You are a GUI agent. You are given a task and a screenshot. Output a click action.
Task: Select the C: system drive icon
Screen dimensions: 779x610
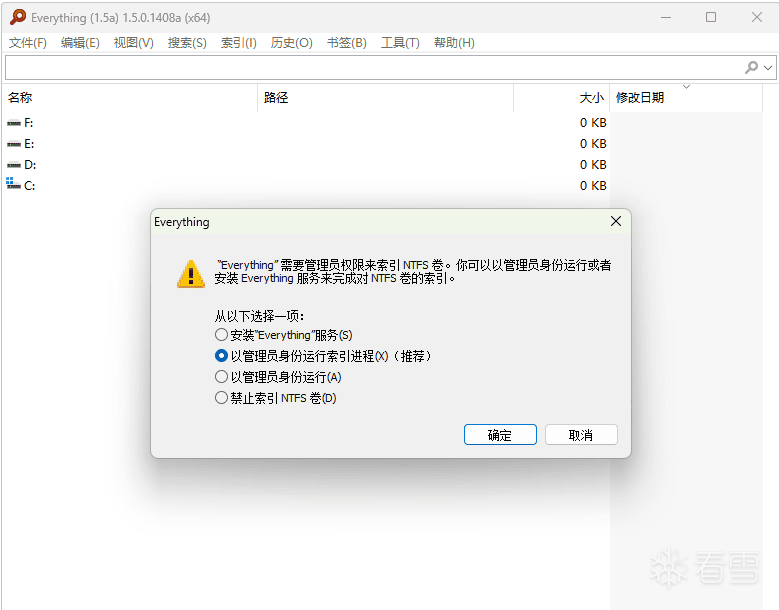pos(13,184)
